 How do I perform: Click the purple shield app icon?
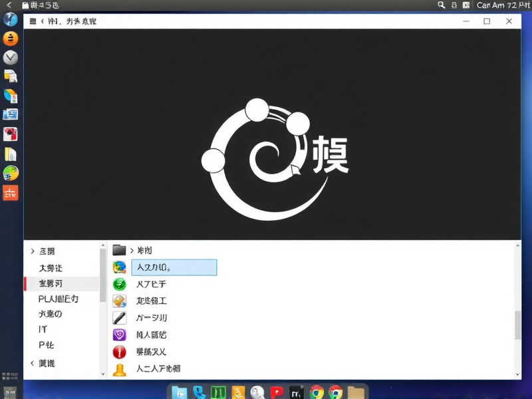(120, 334)
